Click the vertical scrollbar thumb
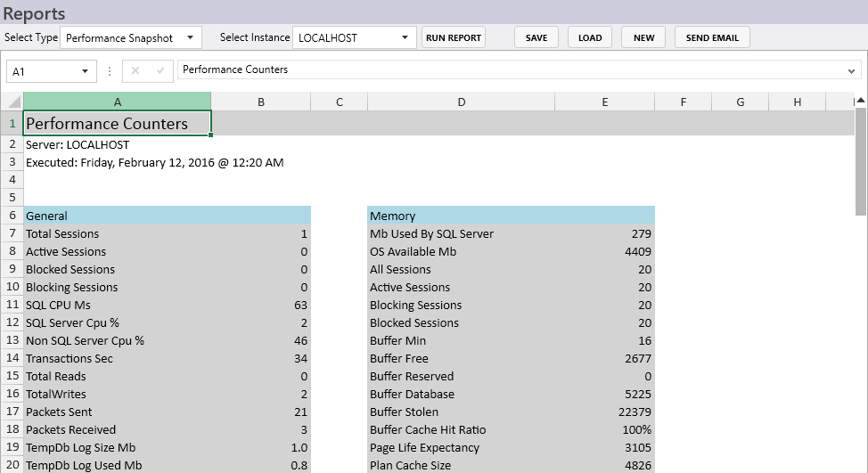Viewport: 868px width, 473px height. pyautogui.click(x=860, y=161)
